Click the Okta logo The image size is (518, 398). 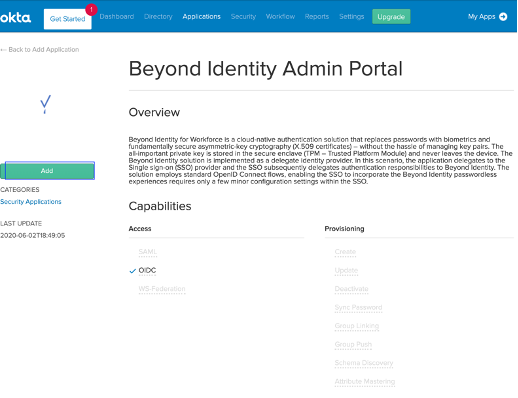[15, 17]
